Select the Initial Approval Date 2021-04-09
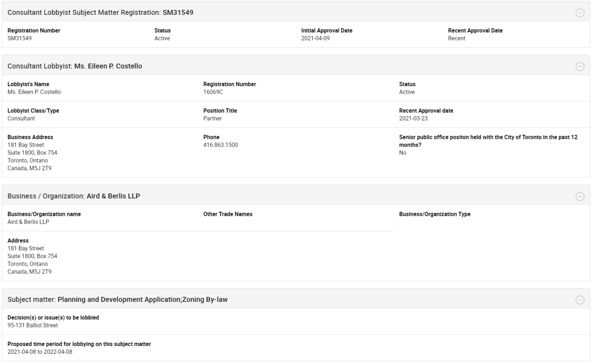 pos(315,38)
